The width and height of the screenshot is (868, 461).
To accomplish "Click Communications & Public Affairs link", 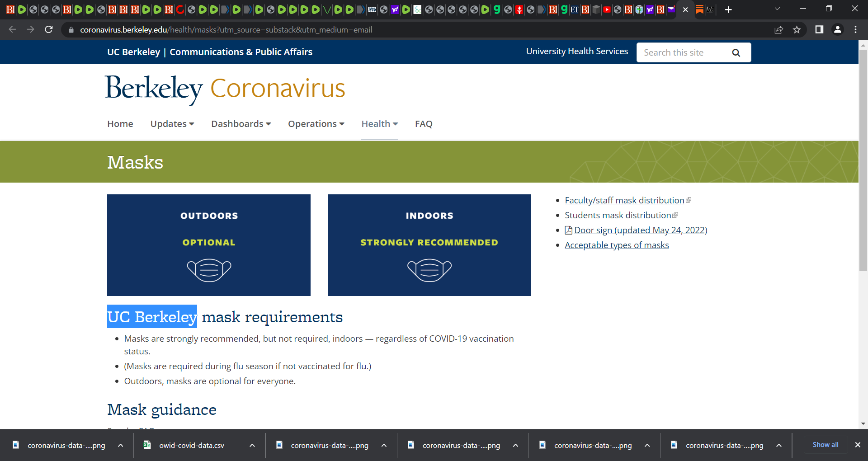I will pyautogui.click(x=241, y=52).
